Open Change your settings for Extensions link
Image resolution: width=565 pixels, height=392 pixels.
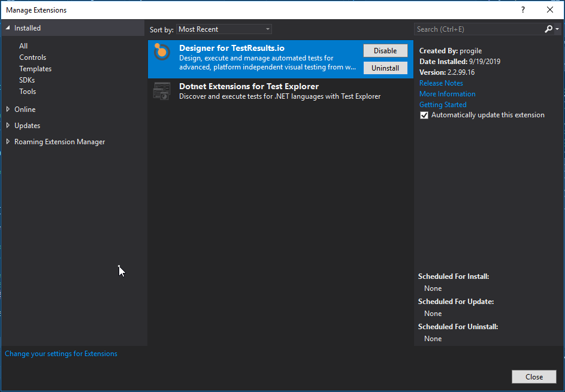(61, 354)
